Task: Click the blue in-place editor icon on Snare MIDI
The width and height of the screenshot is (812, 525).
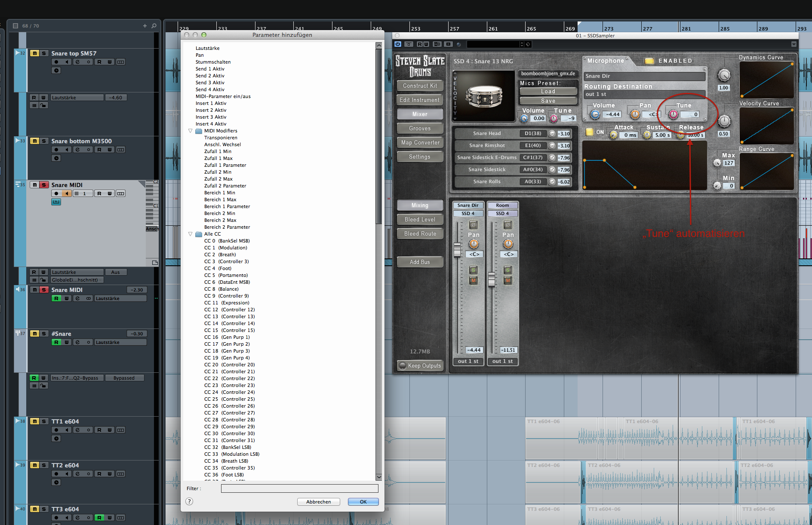Action: click(x=56, y=202)
